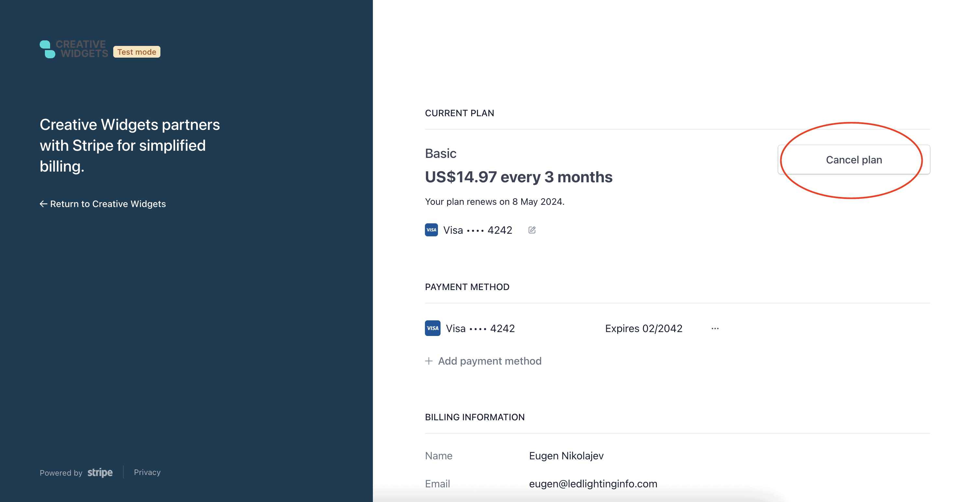Image resolution: width=980 pixels, height=502 pixels.
Task: Click the 'Creative Widgets partners with Stripe' headline
Action: coord(130,146)
